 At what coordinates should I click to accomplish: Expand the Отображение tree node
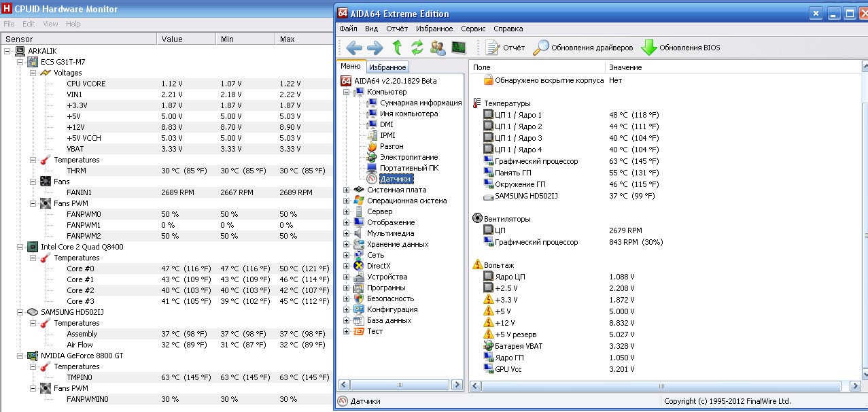[347, 222]
